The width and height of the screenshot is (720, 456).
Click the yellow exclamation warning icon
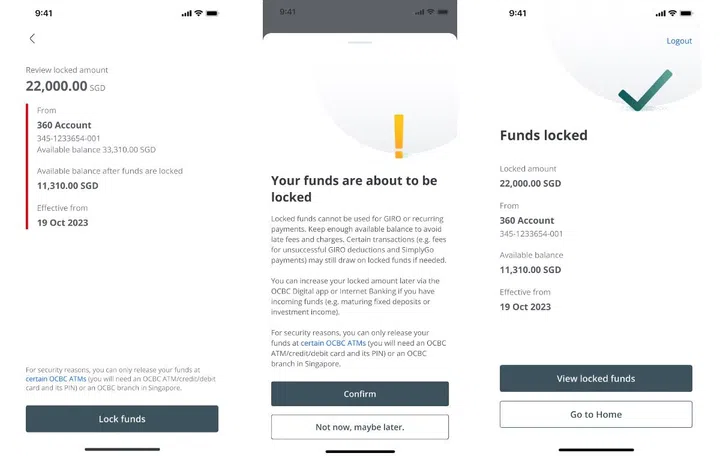pos(399,137)
